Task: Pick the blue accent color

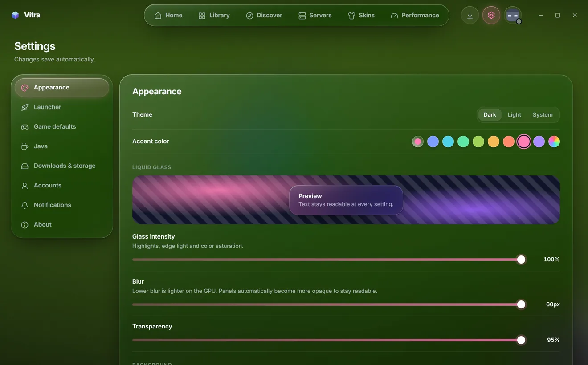Action: (x=433, y=142)
